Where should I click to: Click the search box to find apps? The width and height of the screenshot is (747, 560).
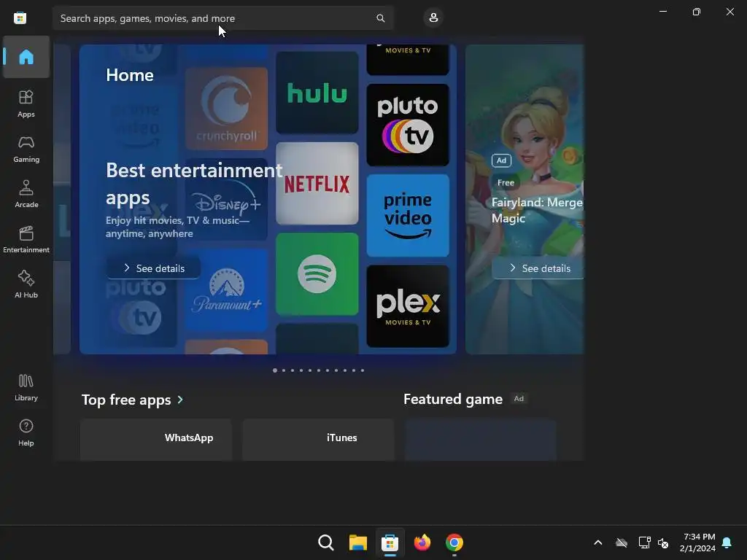pos(223,18)
